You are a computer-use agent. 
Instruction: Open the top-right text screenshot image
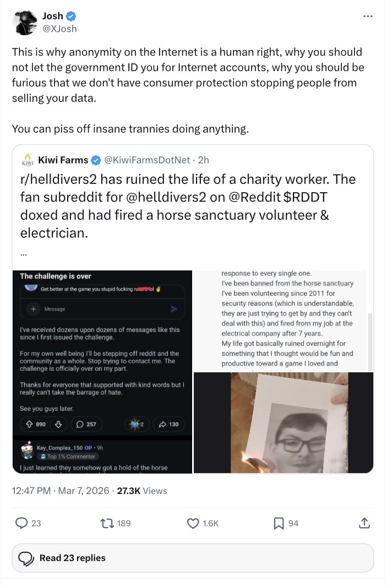click(x=283, y=320)
